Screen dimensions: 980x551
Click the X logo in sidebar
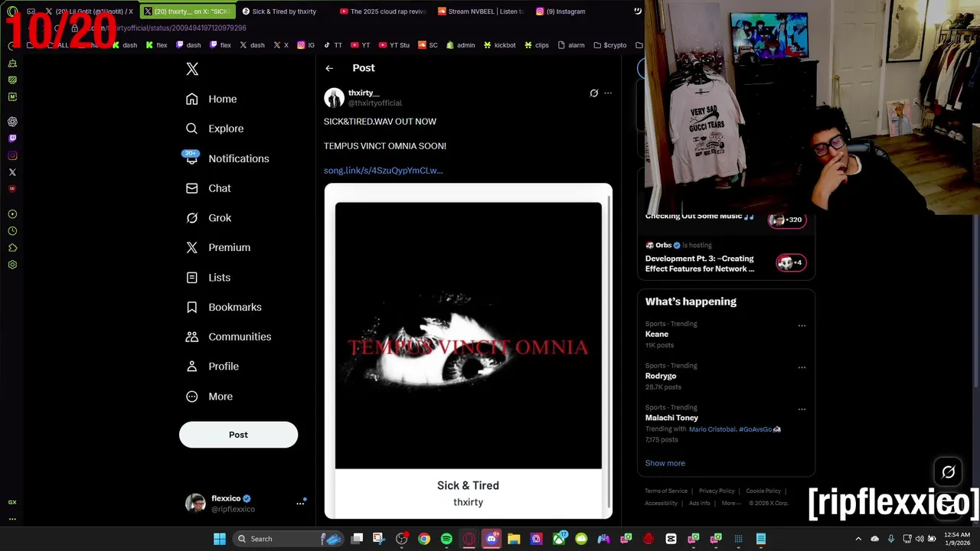pyautogui.click(x=192, y=69)
